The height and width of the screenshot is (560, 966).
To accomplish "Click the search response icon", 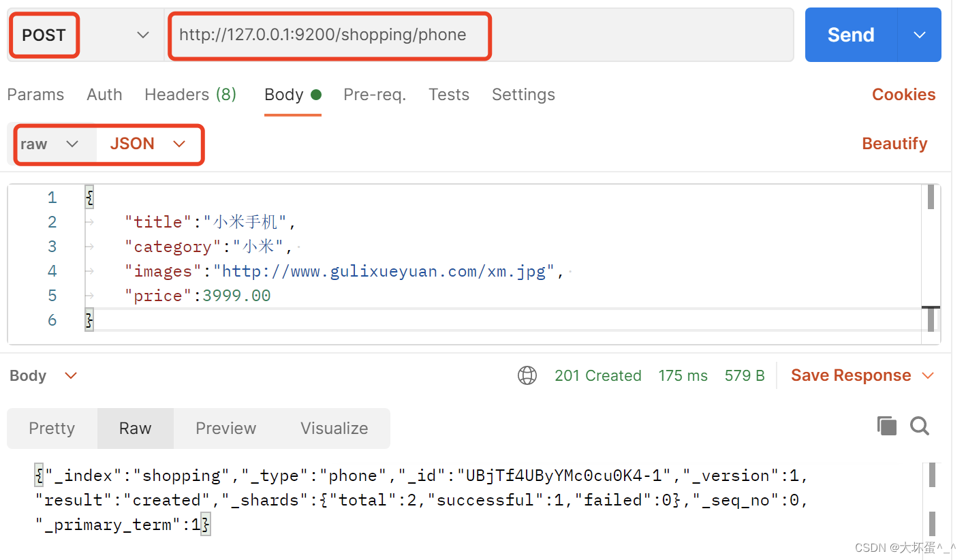I will [x=920, y=426].
